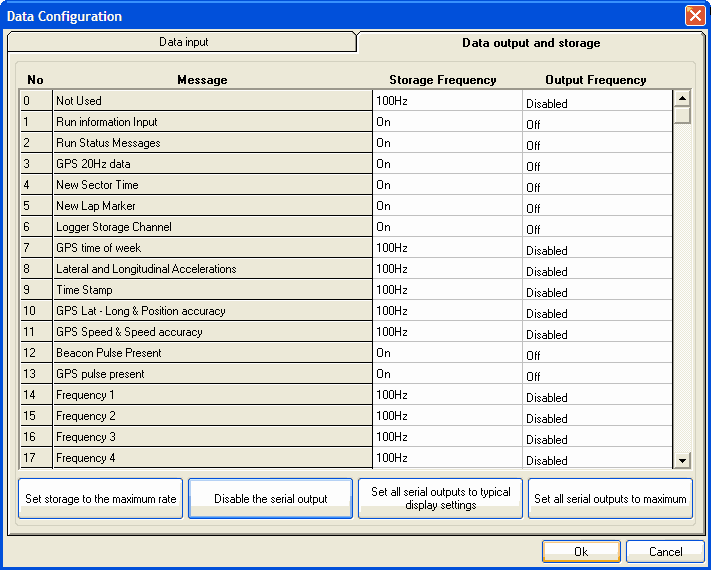
Task: Select the Data output and storage tab
Action: [530, 43]
